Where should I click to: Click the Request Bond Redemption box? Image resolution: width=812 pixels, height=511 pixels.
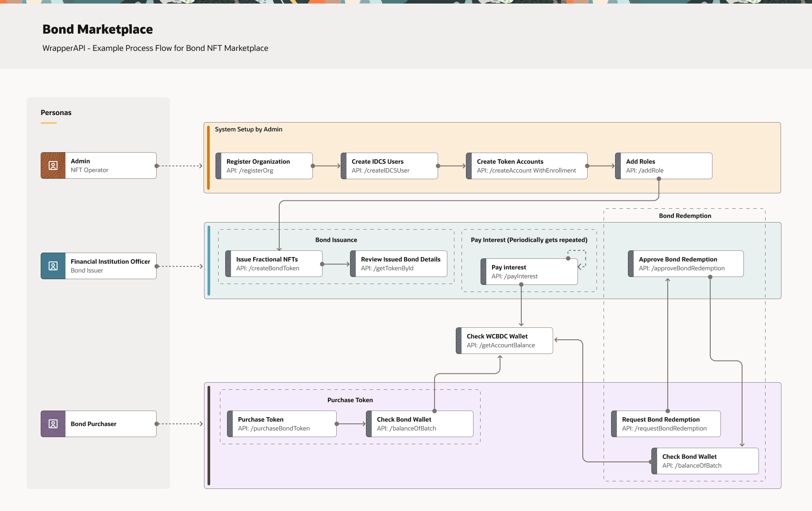[666, 424]
